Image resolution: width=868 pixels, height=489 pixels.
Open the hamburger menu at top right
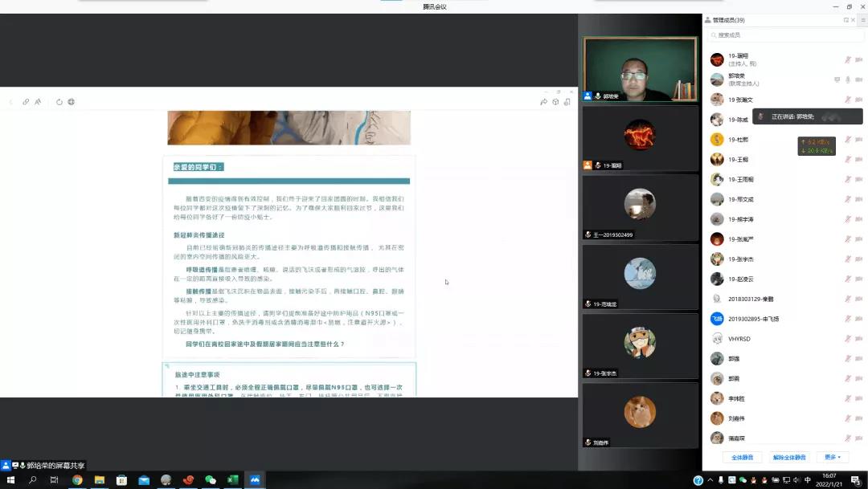tap(863, 20)
